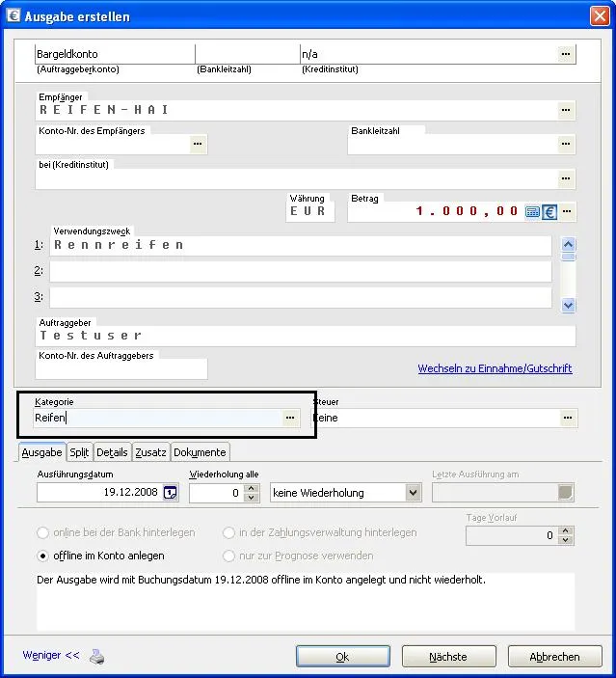This screenshot has height=678, width=616.
Task: Increase the Wiederholung alle value
Action: point(252,488)
